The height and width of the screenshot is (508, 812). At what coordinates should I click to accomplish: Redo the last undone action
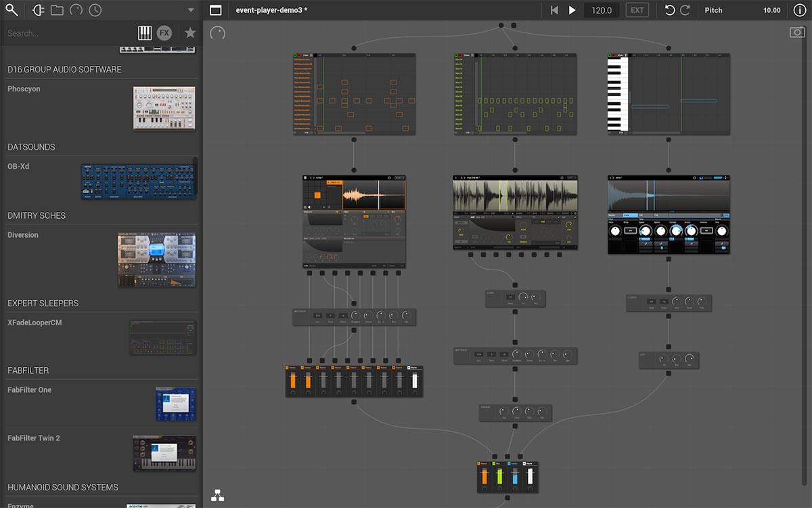point(685,10)
